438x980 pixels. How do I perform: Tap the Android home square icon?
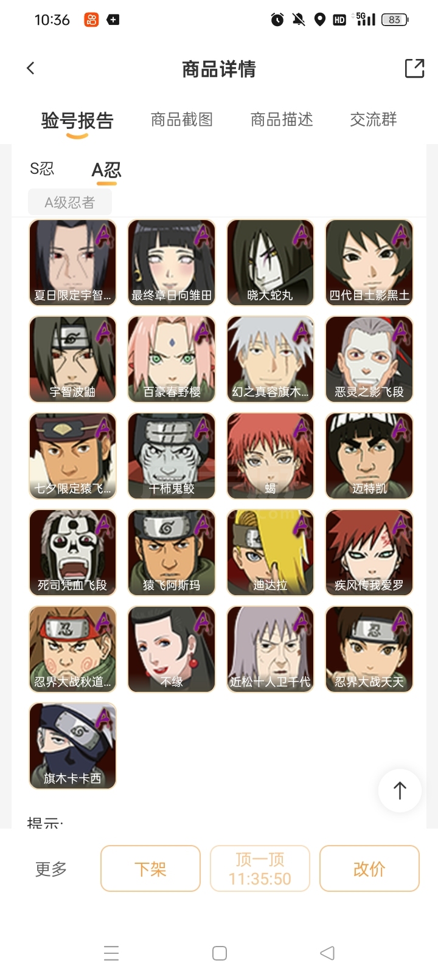point(220,953)
